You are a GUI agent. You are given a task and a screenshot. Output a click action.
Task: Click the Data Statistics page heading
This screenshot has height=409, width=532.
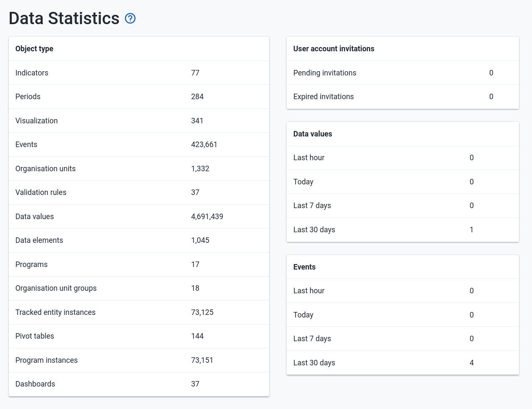coord(64,19)
